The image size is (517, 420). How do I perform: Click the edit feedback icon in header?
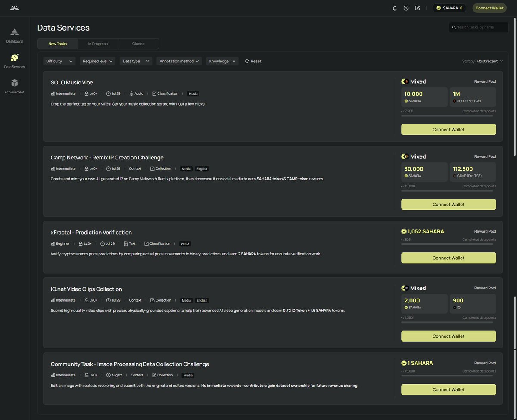coord(417,8)
